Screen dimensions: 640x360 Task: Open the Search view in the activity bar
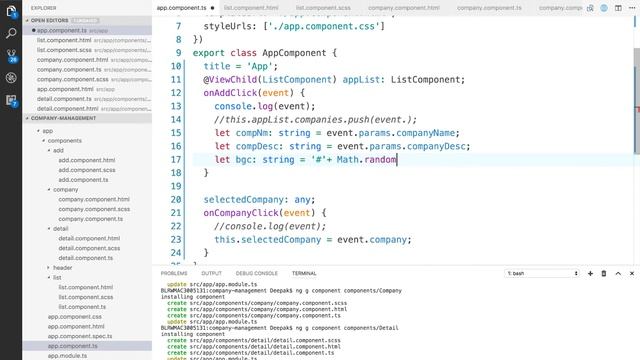11,33
